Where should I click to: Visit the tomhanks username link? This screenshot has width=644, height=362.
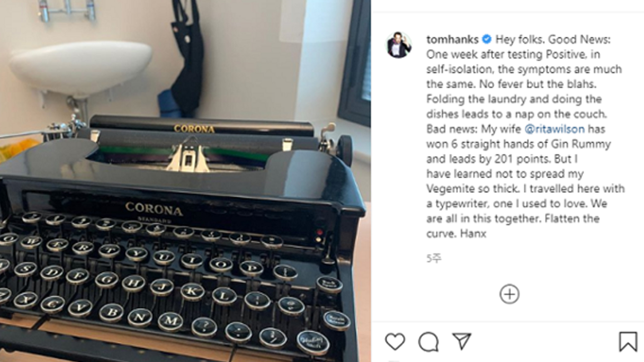coord(452,39)
